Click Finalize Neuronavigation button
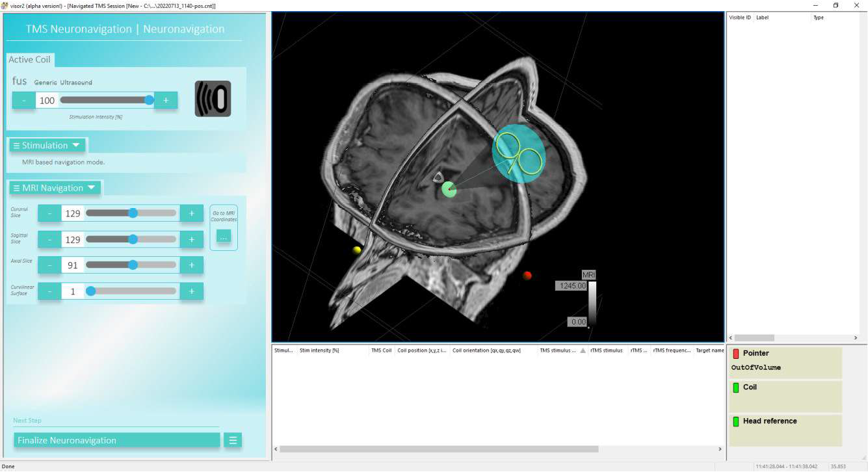The height and width of the screenshot is (472, 868). click(x=117, y=440)
